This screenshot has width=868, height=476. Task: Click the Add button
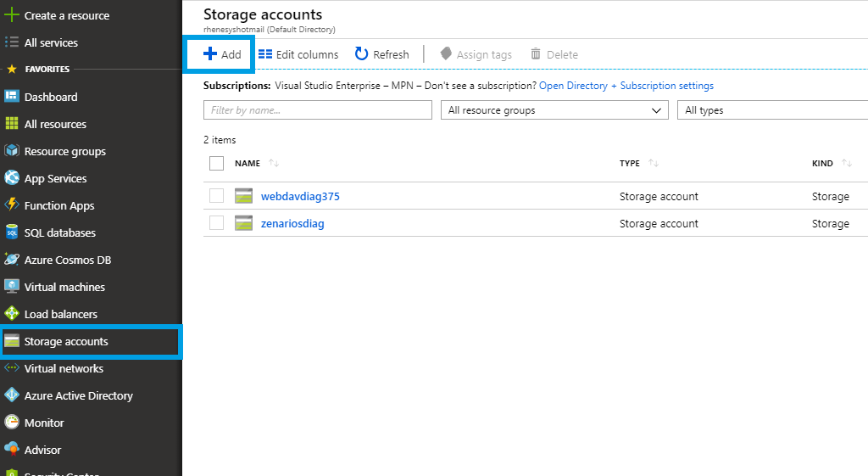pos(222,54)
